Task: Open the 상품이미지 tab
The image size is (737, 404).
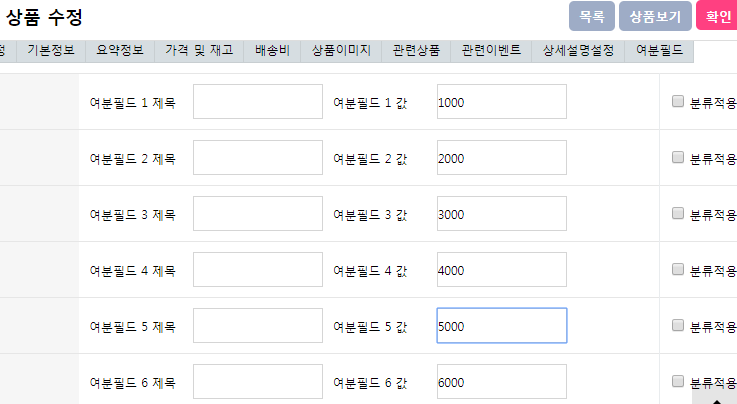Action: [340, 49]
